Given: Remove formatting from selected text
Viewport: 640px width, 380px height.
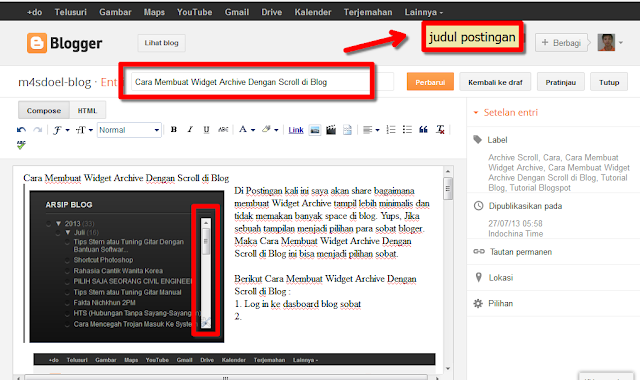Looking at the screenshot, I should coord(440,129).
